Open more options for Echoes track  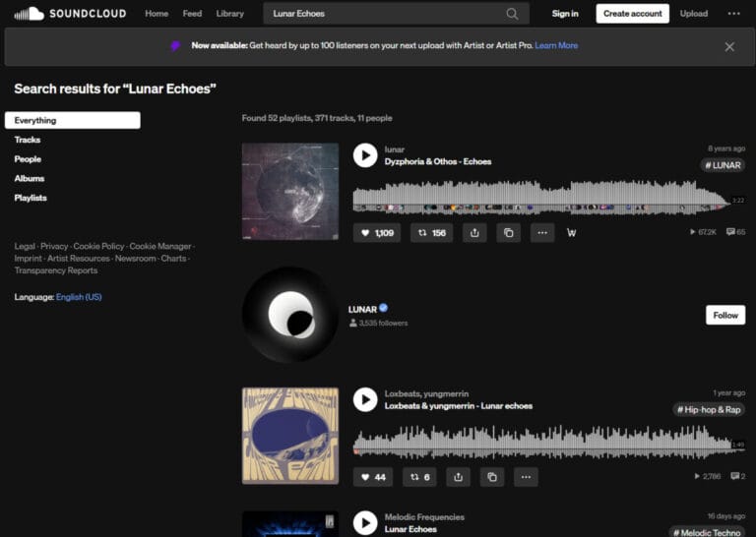(x=542, y=233)
